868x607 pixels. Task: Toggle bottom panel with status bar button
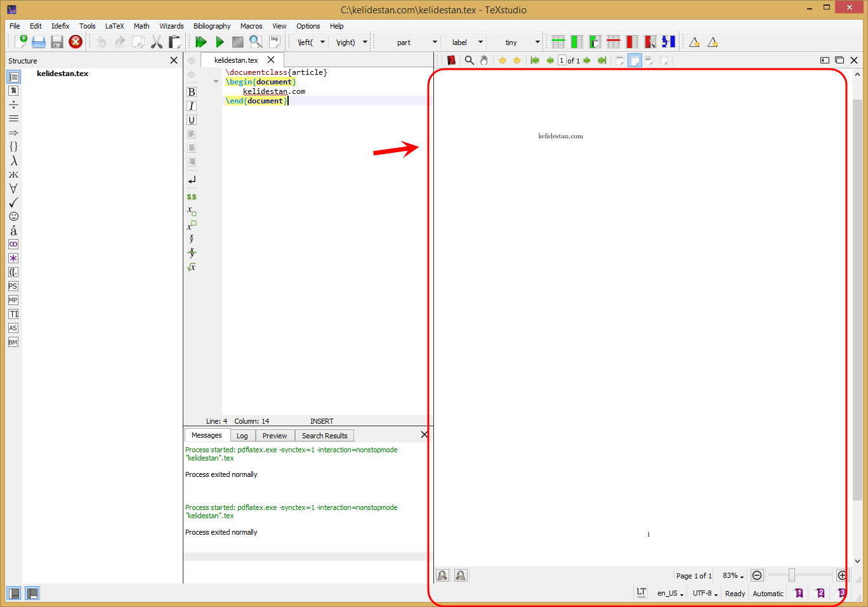click(32, 593)
